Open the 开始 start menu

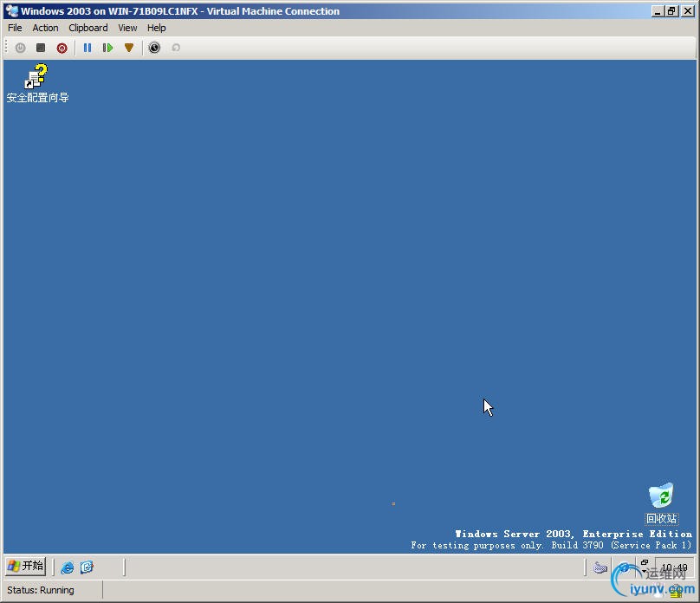click(x=26, y=567)
